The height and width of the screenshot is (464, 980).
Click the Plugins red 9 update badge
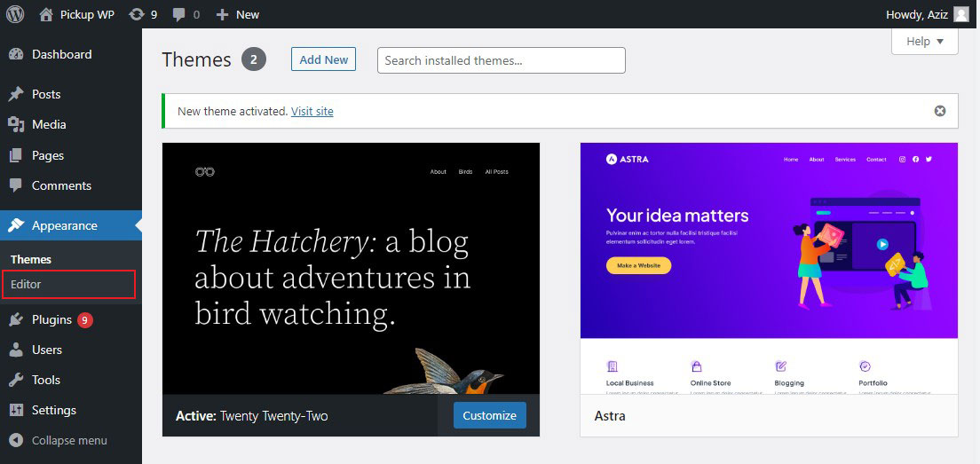click(85, 320)
